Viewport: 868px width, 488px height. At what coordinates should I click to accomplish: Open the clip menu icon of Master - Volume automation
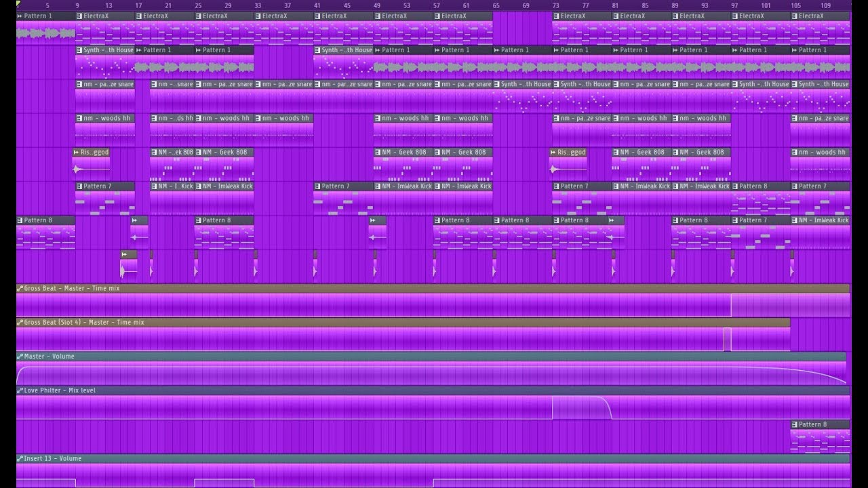[20, 356]
